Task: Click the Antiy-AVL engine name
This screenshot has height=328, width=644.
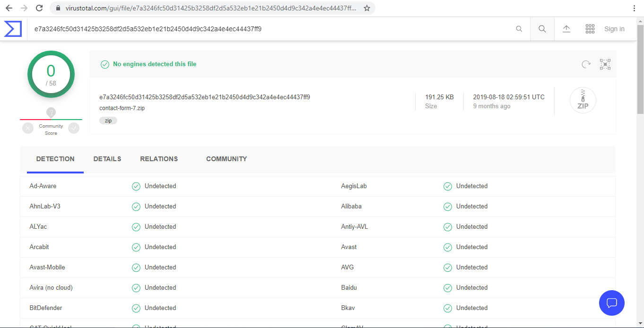Action: coord(355,227)
